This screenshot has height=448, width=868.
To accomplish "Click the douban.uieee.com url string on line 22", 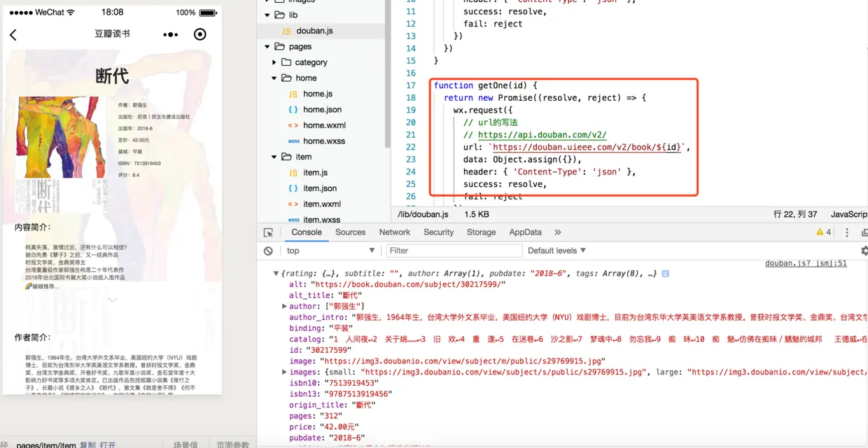I will [x=587, y=147].
